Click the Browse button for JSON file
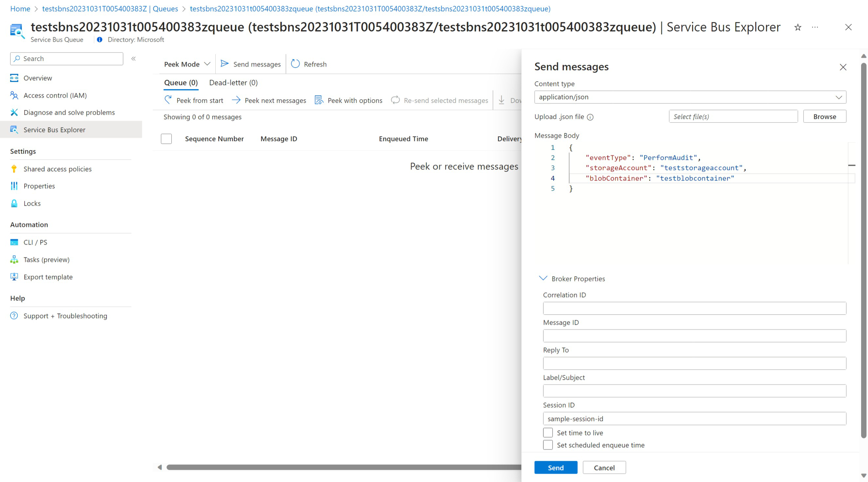Viewport: 868px width, 482px height. click(x=825, y=116)
